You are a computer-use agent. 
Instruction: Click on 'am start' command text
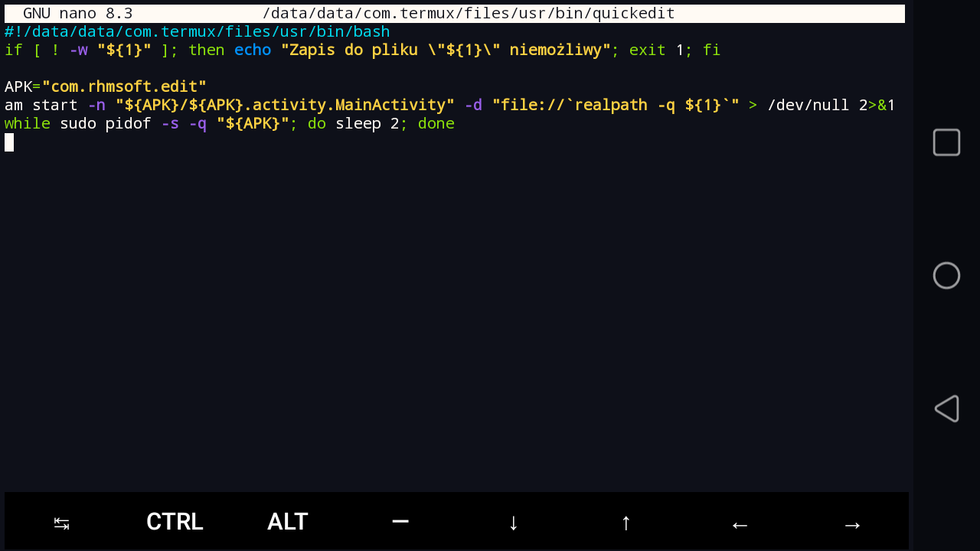(41, 105)
